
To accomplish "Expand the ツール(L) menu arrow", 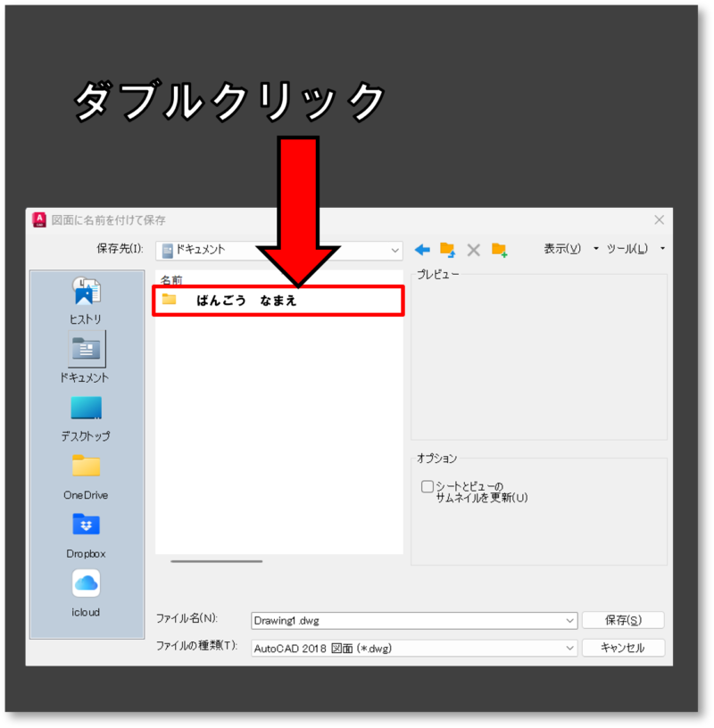I will [x=662, y=249].
